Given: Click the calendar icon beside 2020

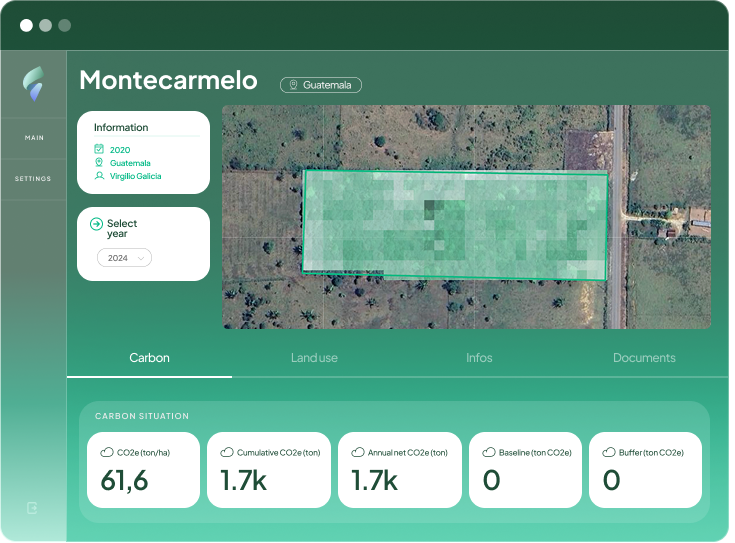Looking at the screenshot, I should (x=99, y=149).
